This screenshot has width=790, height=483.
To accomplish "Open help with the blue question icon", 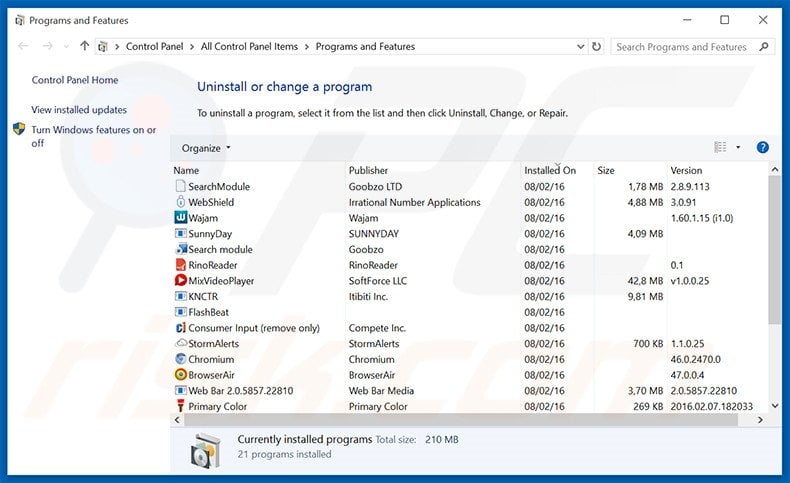I will (x=762, y=147).
